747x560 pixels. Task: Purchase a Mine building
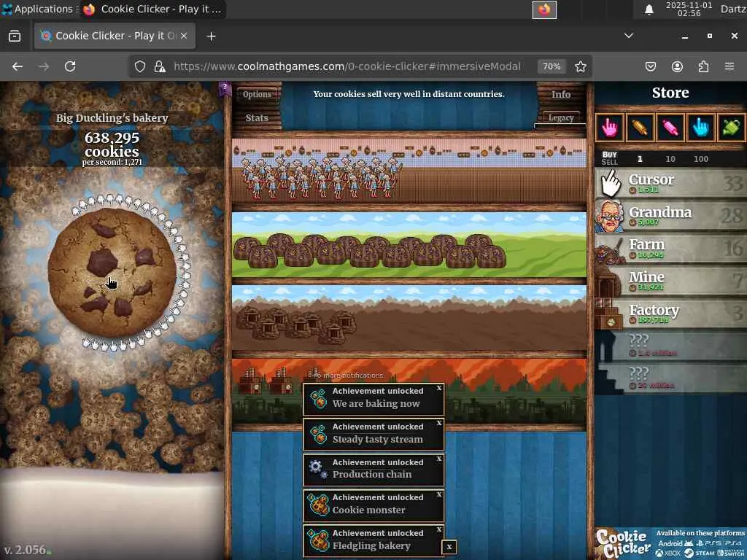[x=670, y=281]
